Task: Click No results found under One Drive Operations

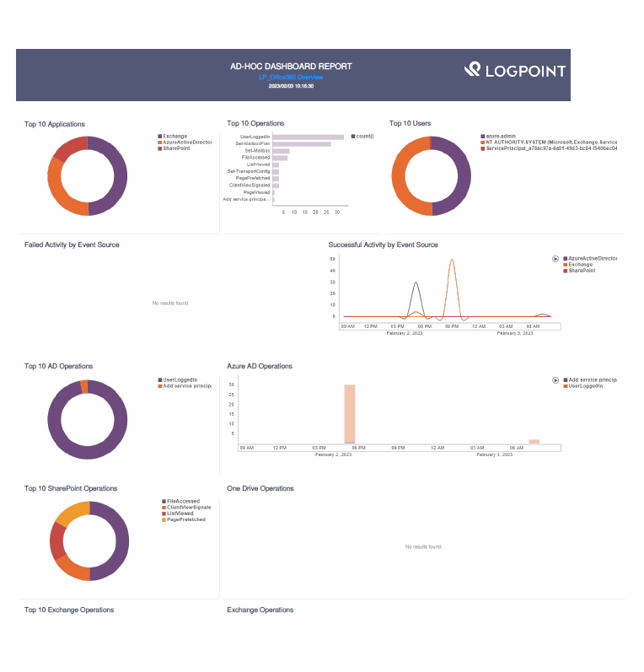Action: (x=423, y=547)
